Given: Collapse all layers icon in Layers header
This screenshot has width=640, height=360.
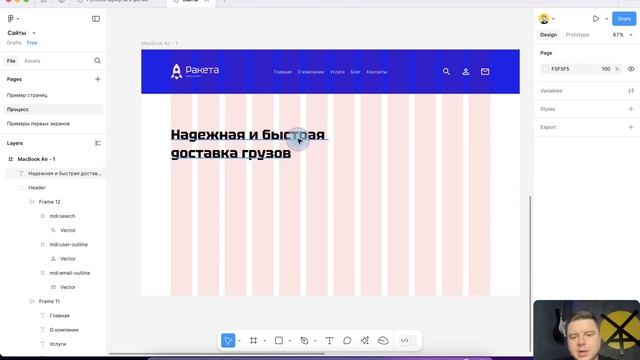Looking at the screenshot, I should (98, 143).
